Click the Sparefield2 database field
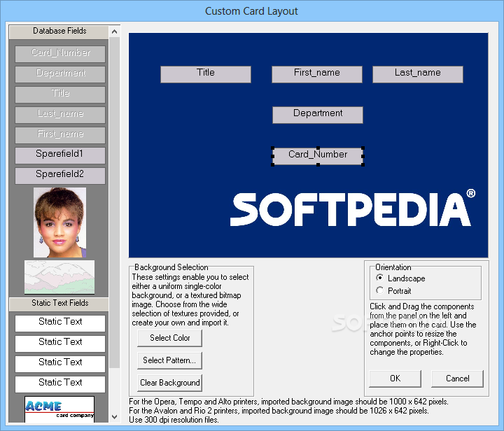Screen dimensions: 504x431 click(x=60, y=176)
